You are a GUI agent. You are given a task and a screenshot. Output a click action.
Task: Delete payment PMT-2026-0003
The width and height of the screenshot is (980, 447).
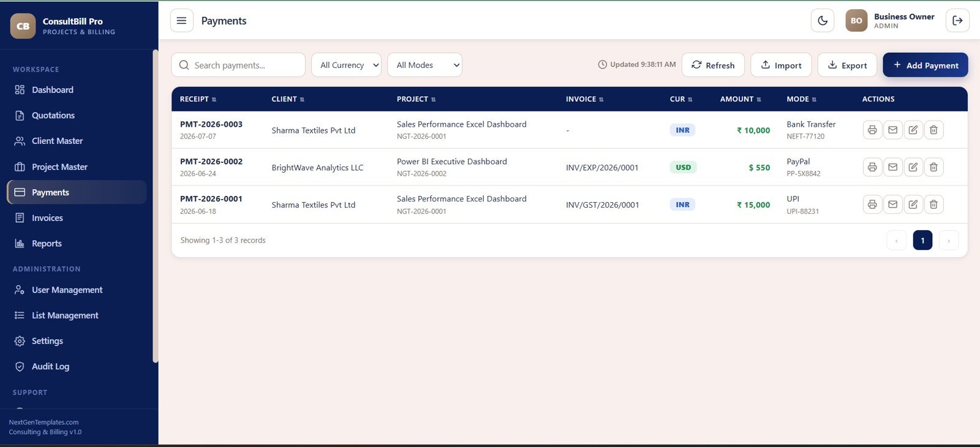pos(933,130)
